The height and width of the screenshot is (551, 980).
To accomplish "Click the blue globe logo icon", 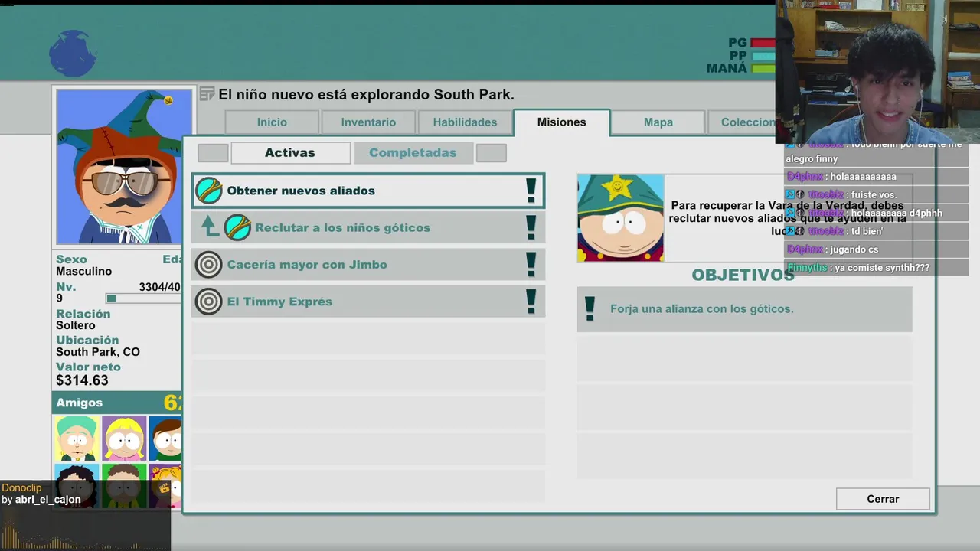I will tap(73, 54).
